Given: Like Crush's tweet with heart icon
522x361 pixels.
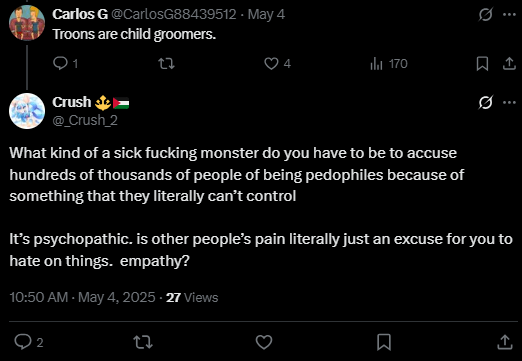Looking at the screenshot, I should (x=264, y=342).
